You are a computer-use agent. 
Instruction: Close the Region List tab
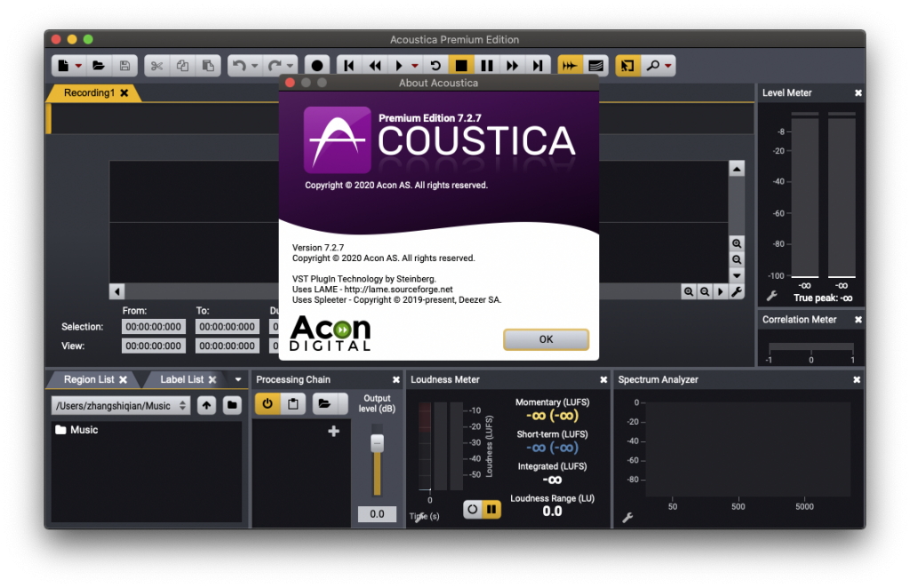[123, 379]
